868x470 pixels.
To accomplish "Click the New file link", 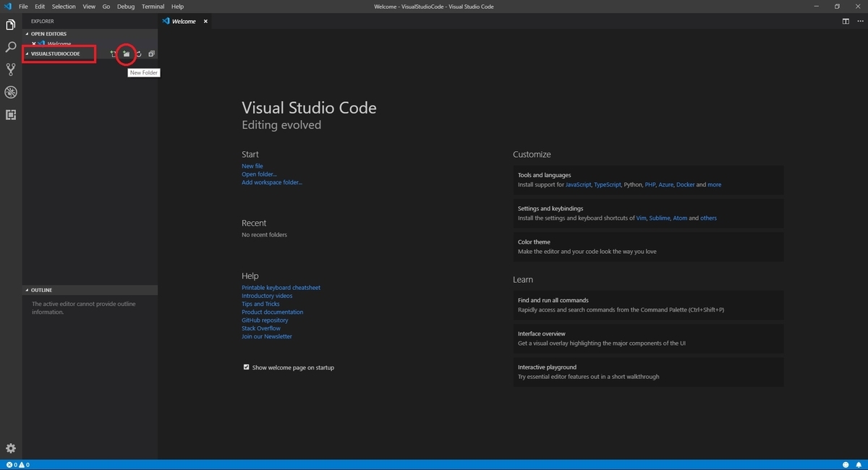I will point(252,166).
